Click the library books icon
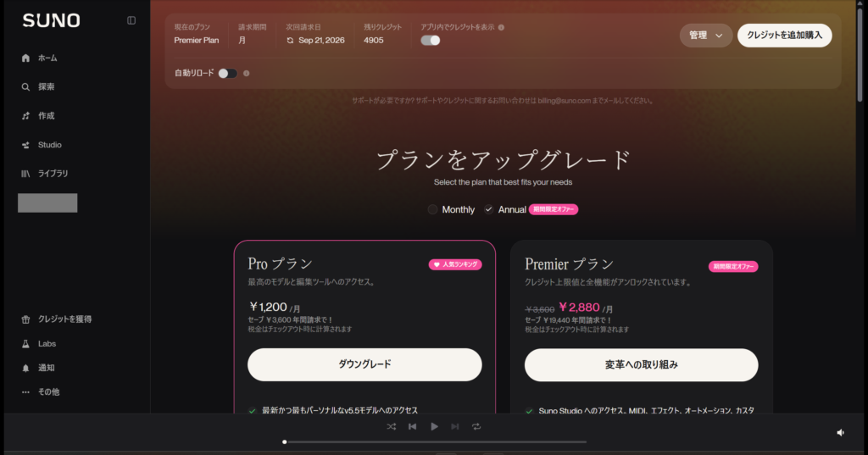868x455 pixels. pos(25,174)
